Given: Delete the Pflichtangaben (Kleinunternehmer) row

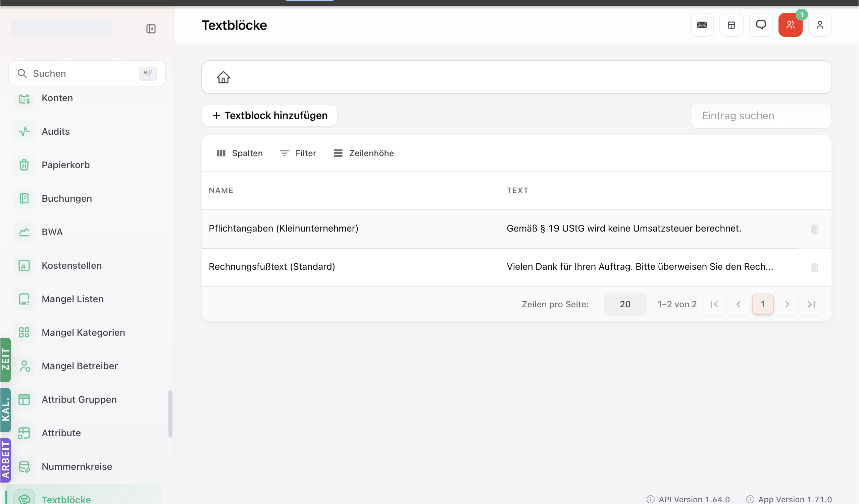Looking at the screenshot, I should tap(814, 229).
